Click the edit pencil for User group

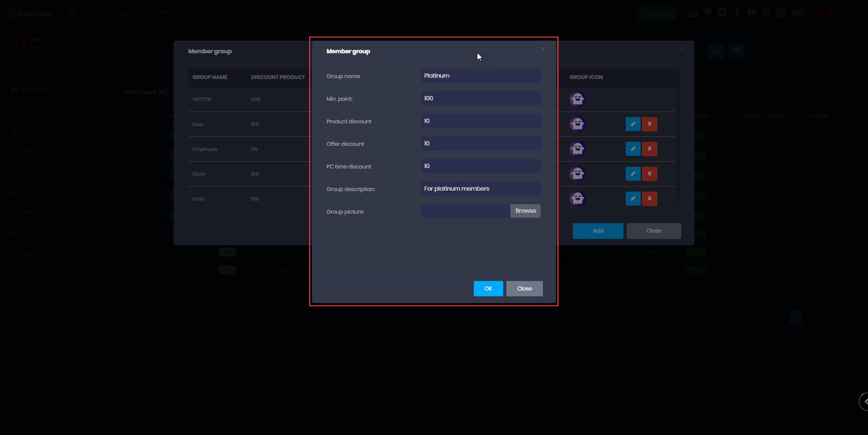[633, 124]
